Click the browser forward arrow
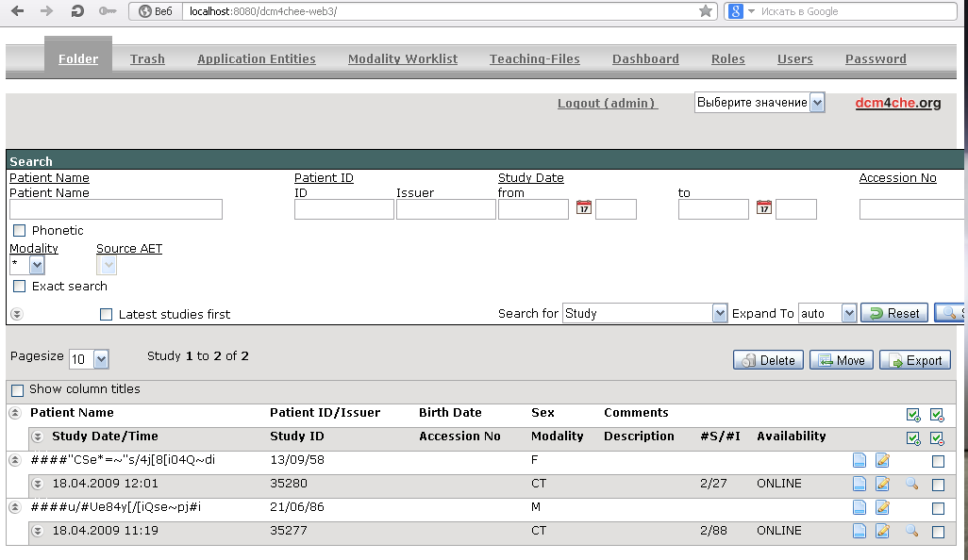Viewport: 968px width, 560px height. coord(46,11)
